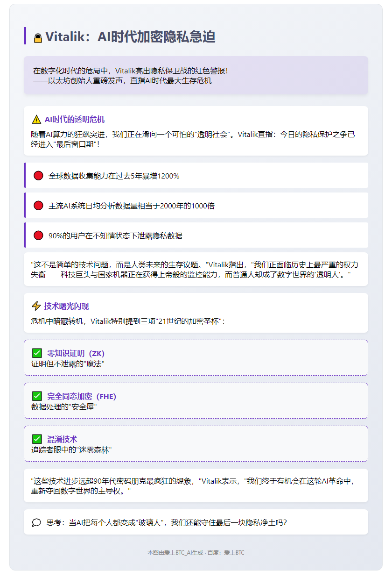
Task: Click the text 追踪者眼中的"迷雾森林"
Action: 71,449
